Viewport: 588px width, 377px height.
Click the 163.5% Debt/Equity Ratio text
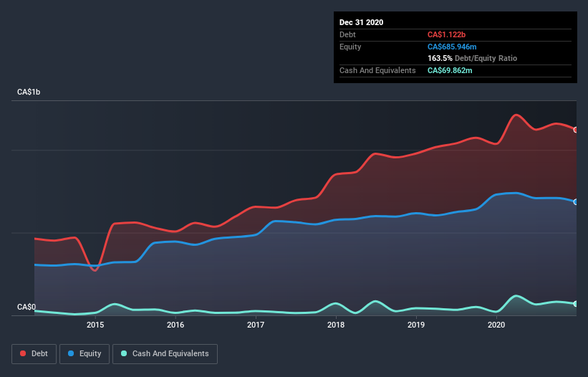(472, 58)
